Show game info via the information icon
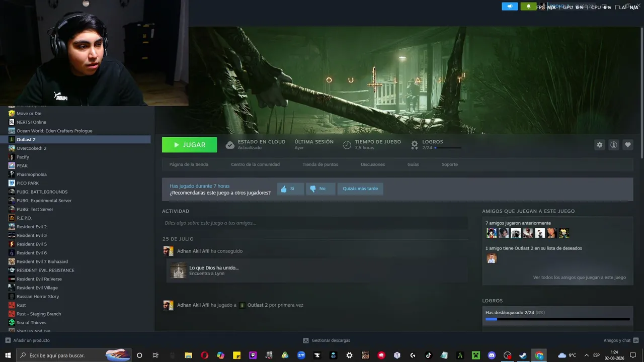 pos(614,145)
